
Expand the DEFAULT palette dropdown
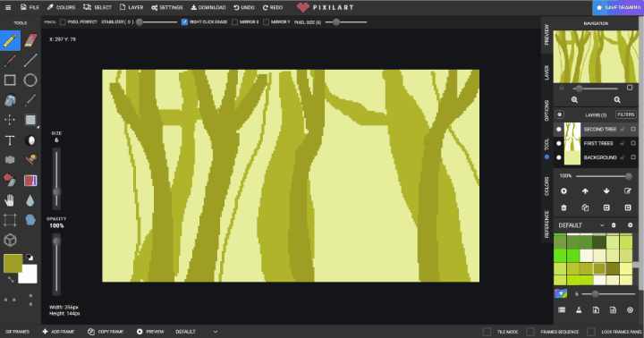602,225
